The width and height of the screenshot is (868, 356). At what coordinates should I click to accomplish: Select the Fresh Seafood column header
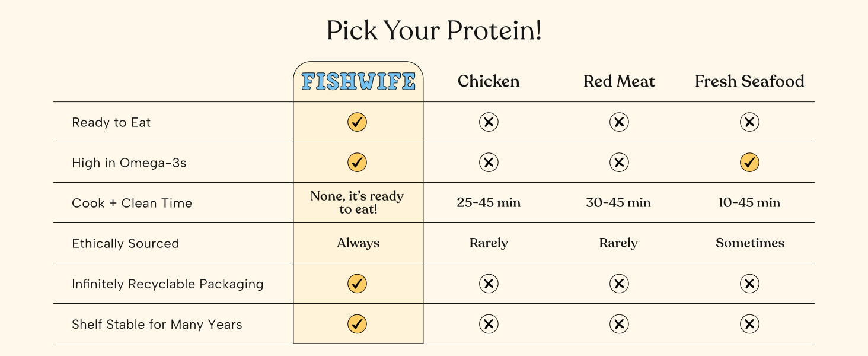[749, 81]
